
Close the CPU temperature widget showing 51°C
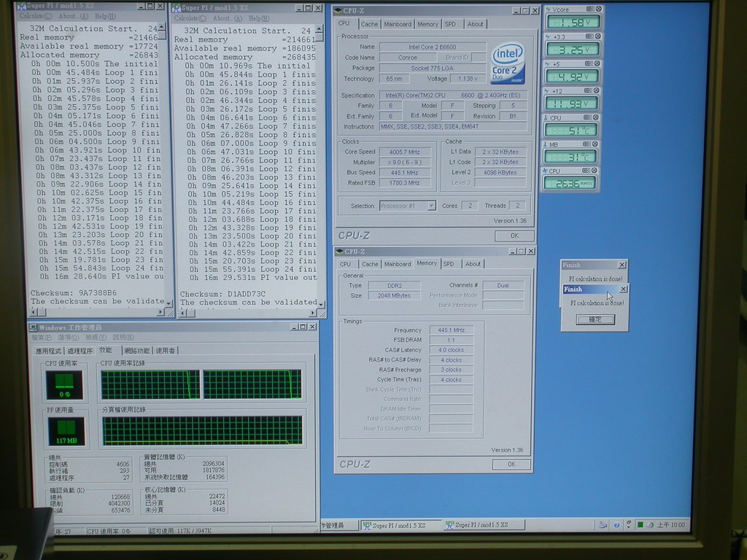(595, 117)
